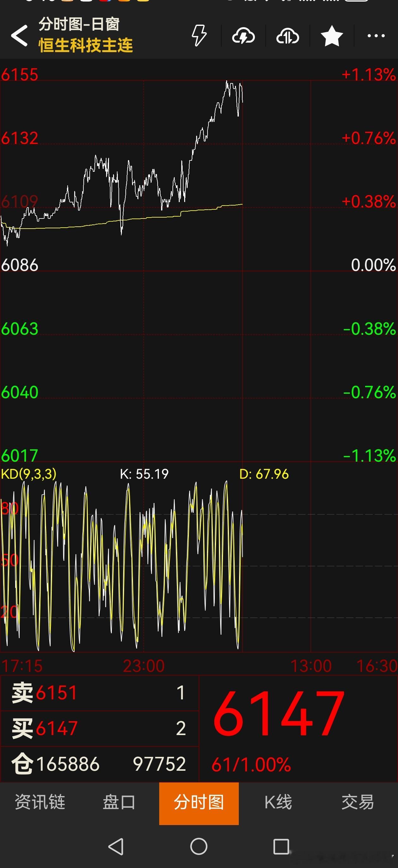Tap the lightning bolt quick-trade icon
The image size is (398, 868).
click(x=199, y=35)
